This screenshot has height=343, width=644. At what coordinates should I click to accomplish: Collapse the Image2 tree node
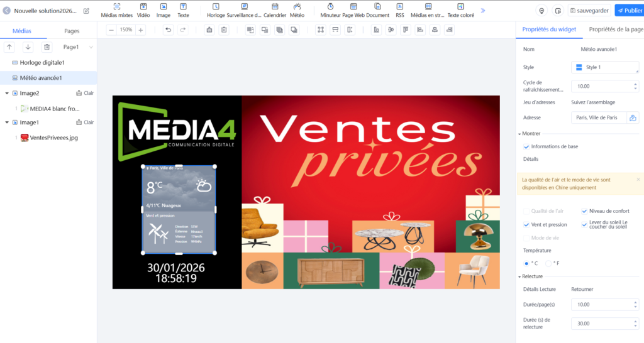point(6,93)
